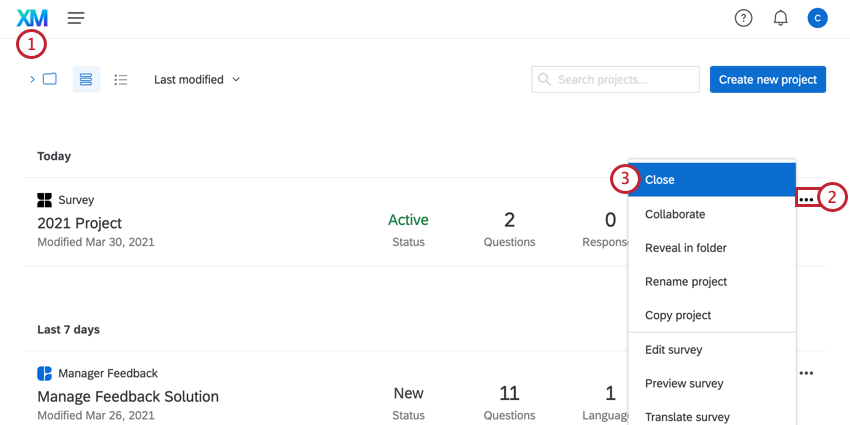The width and height of the screenshot is (850, 425).
Task: Open the 2021 Project three-dot menu
Action: coord(806,200)
